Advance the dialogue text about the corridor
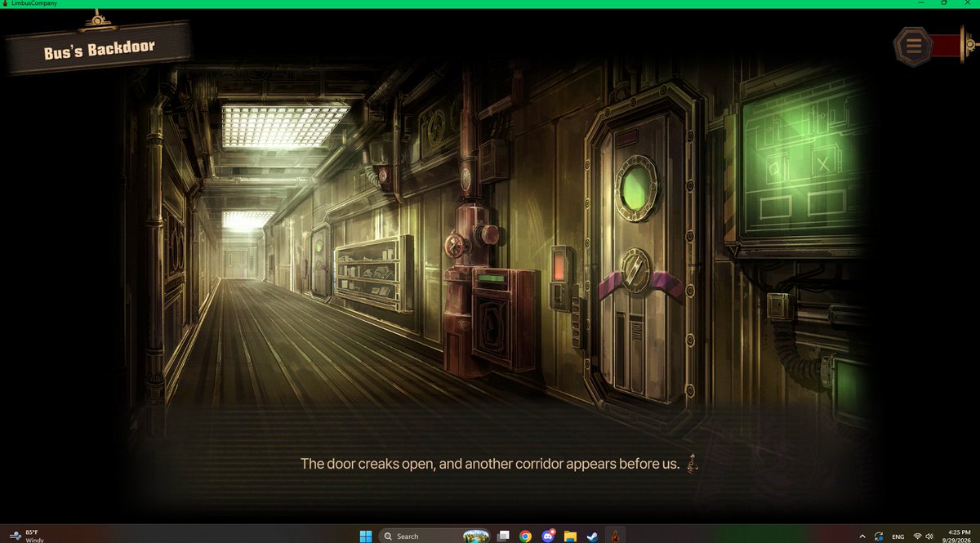This screenshot has height=543, width=980. [x=490, y=464]
